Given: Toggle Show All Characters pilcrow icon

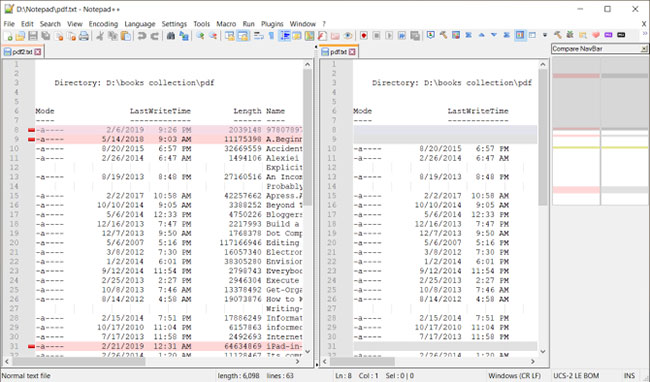Looking at the screenshot, I should (271, 36).
